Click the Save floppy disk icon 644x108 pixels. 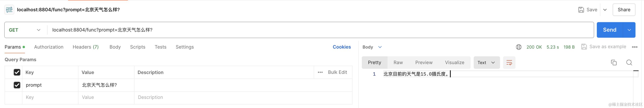click(581, 10)
